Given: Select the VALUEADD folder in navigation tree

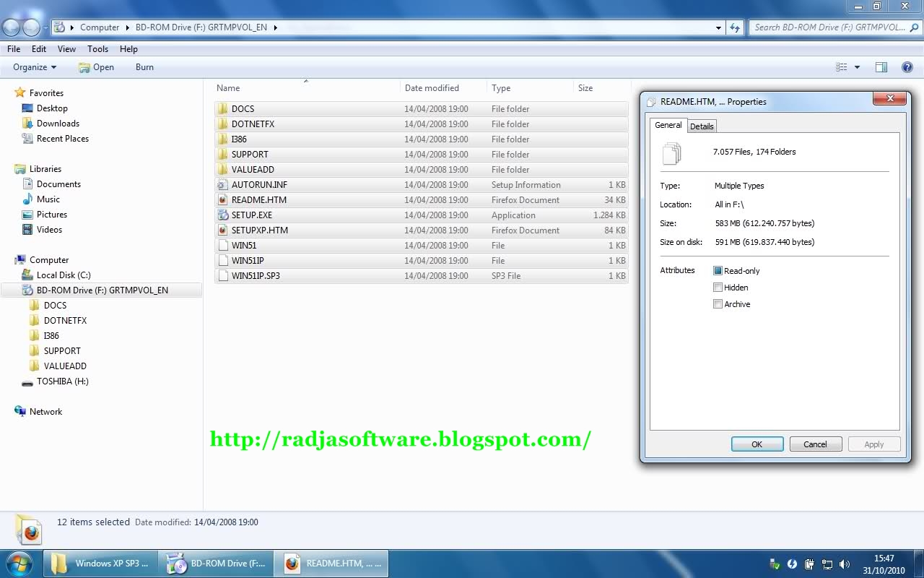Looking at the screenshot, I should pyautogui.click(x=65, y=366).
